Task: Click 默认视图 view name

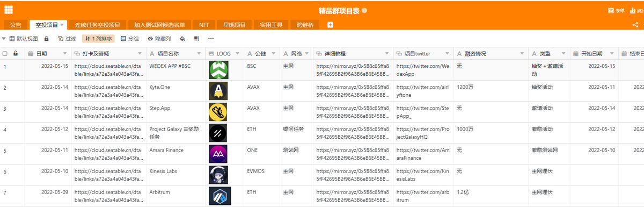Action: [x=27, y=39]
